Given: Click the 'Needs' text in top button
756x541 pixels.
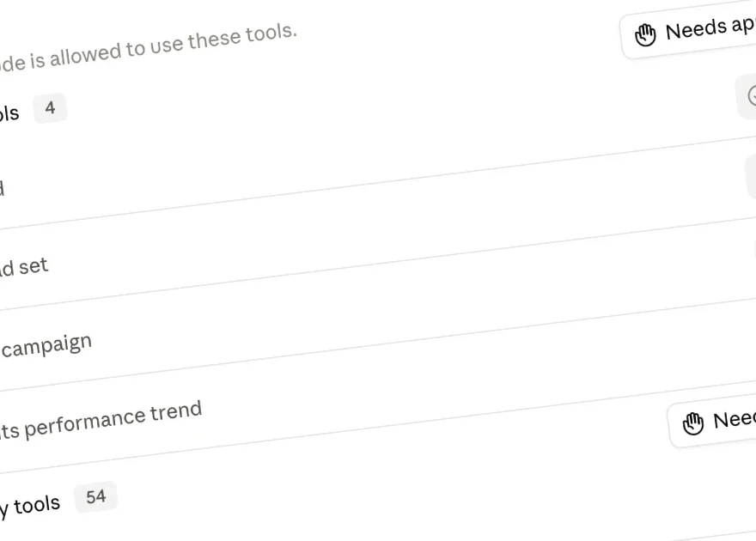Looking at the screenshot, I should [696, 30].
